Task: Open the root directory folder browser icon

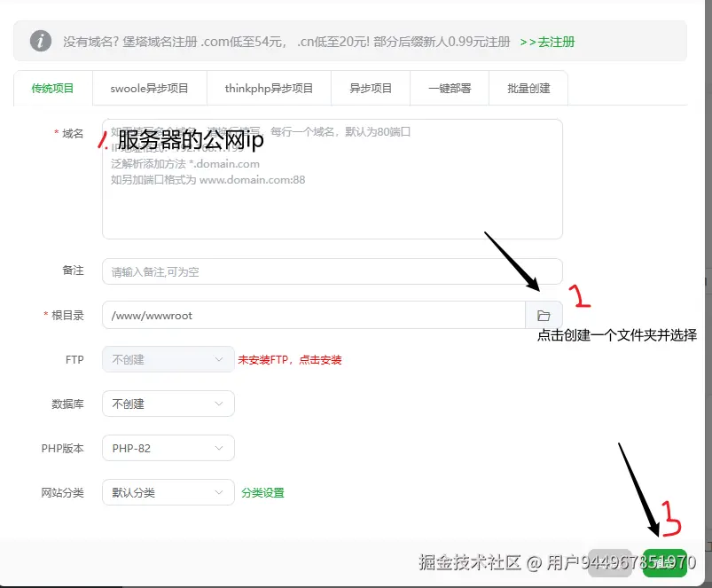Action: [x=544, y=315]
